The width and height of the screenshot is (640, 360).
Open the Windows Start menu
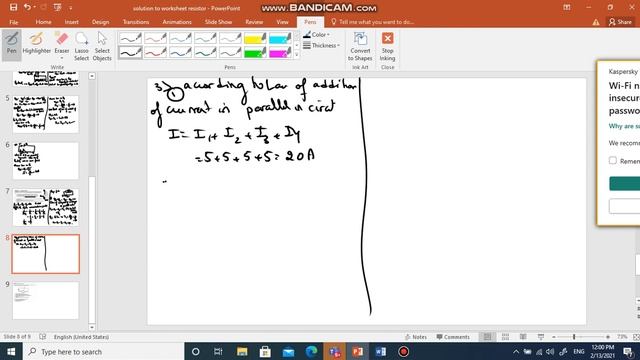pyautogui.click(x=11, y=351)
